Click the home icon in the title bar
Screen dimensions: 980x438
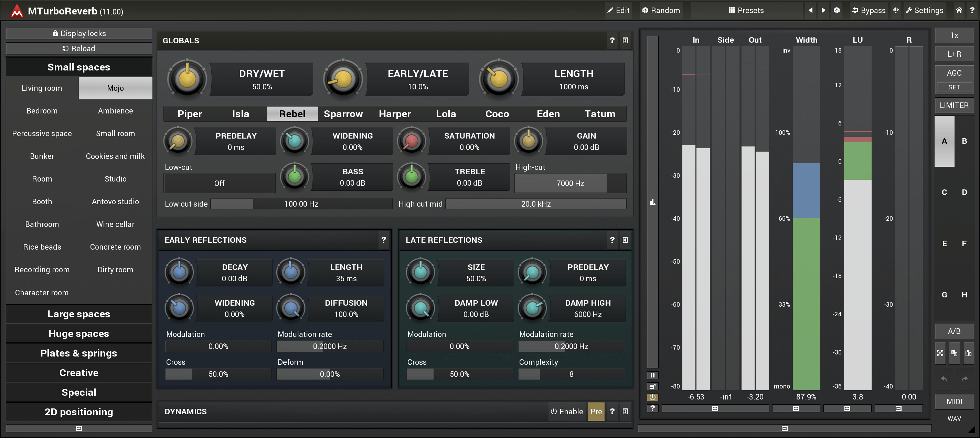[x=958, y=10]
